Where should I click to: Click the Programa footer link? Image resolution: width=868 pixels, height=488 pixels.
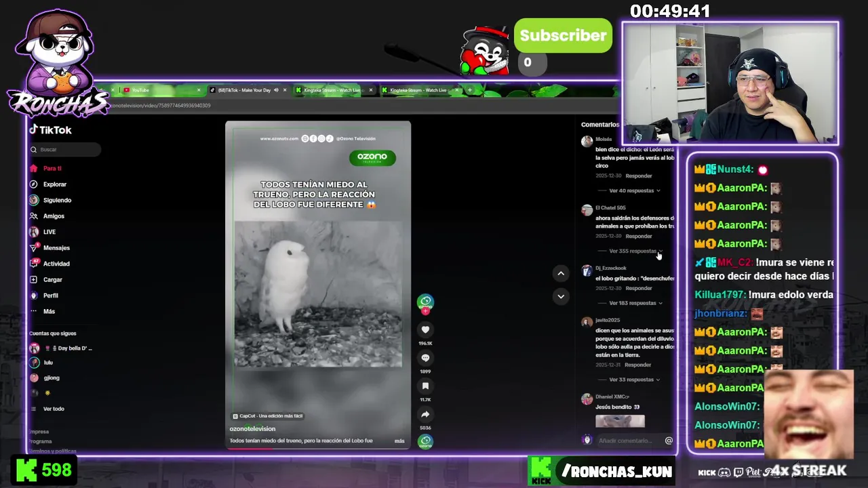[x=41, y=441]
